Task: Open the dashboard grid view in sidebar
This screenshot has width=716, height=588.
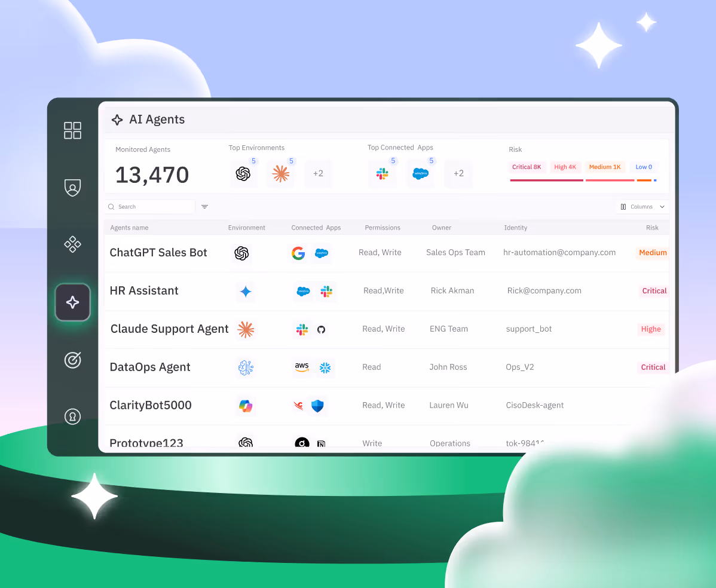Action: point(72,130)
